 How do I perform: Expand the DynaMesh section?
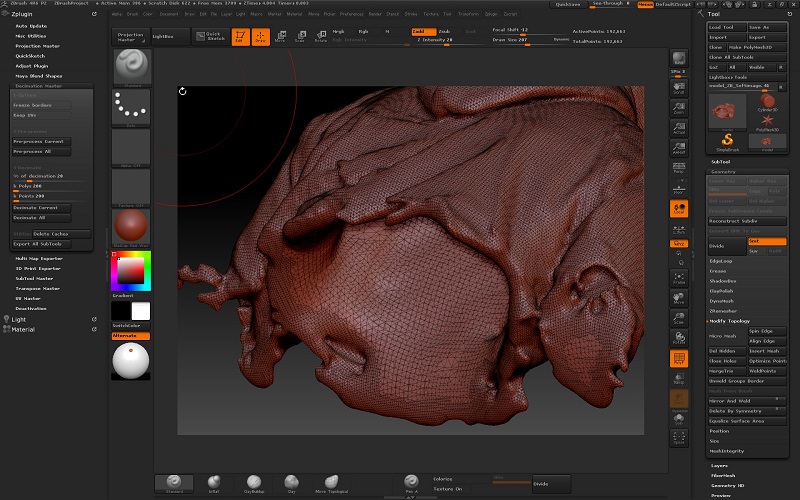(x=721, y=300)
